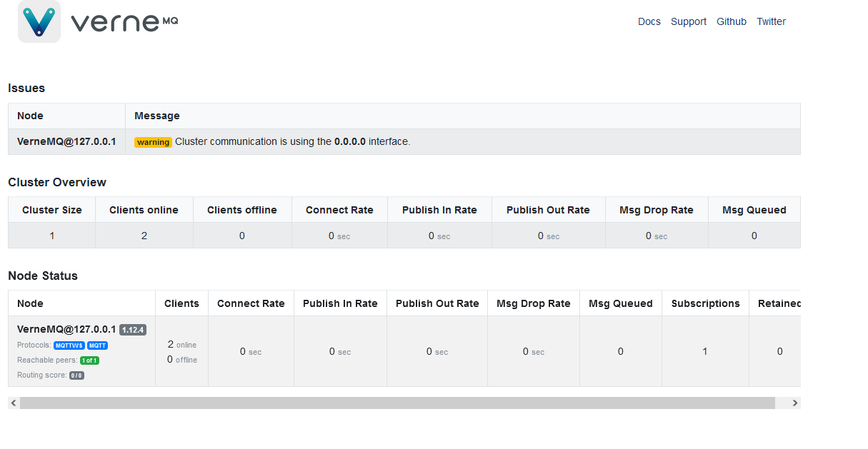Click the green 1 of 1 peers badge

click(89, 360)
